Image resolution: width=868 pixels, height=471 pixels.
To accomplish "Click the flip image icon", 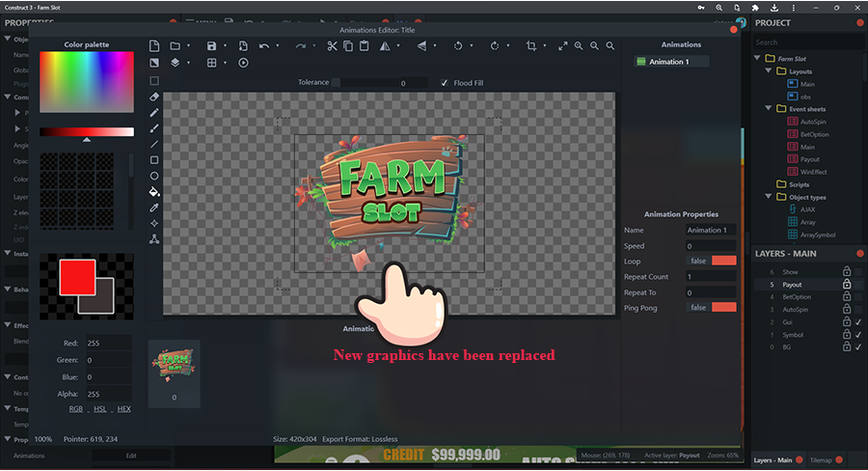I will tap(421, 46).
